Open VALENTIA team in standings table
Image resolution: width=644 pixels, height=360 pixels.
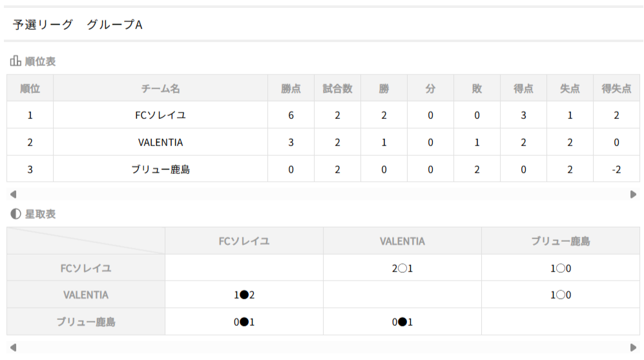coord(160,142)
